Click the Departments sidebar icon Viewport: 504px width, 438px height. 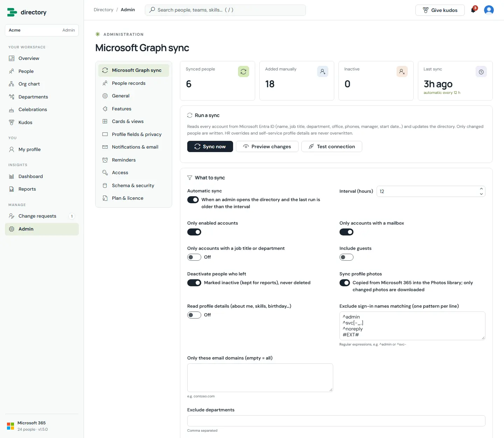tap(12, 97)
